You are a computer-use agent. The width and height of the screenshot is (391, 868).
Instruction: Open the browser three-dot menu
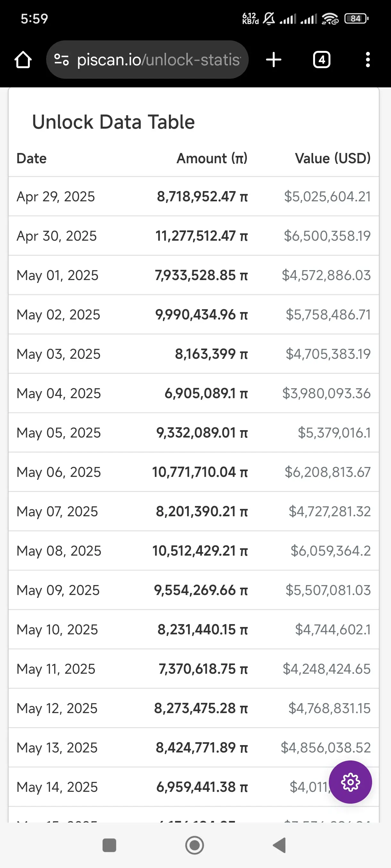(368, 60)
